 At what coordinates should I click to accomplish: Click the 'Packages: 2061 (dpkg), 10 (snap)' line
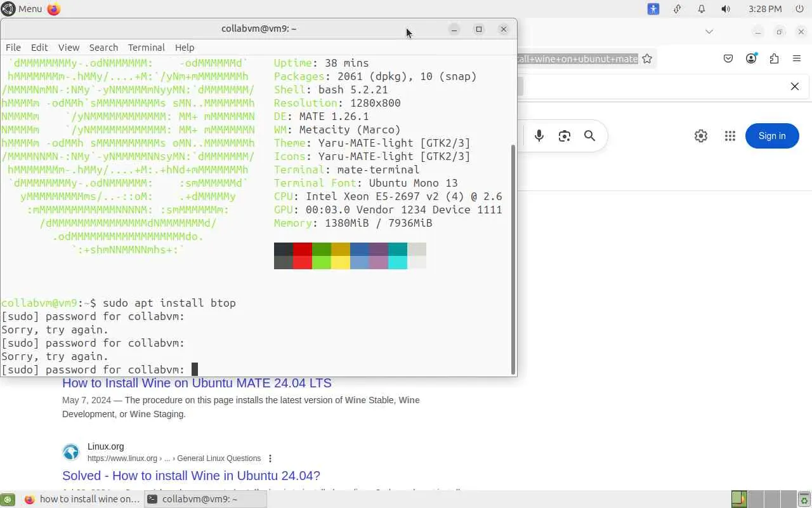375,76
